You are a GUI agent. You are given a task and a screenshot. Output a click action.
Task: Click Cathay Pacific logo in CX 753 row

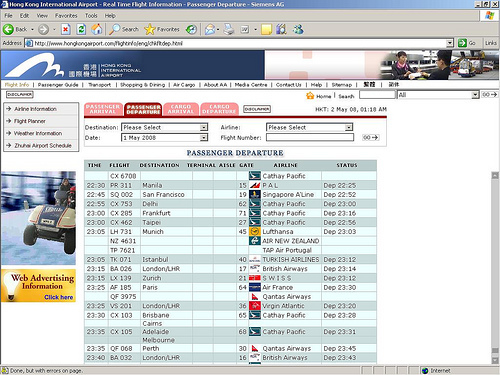pos(255,204)
